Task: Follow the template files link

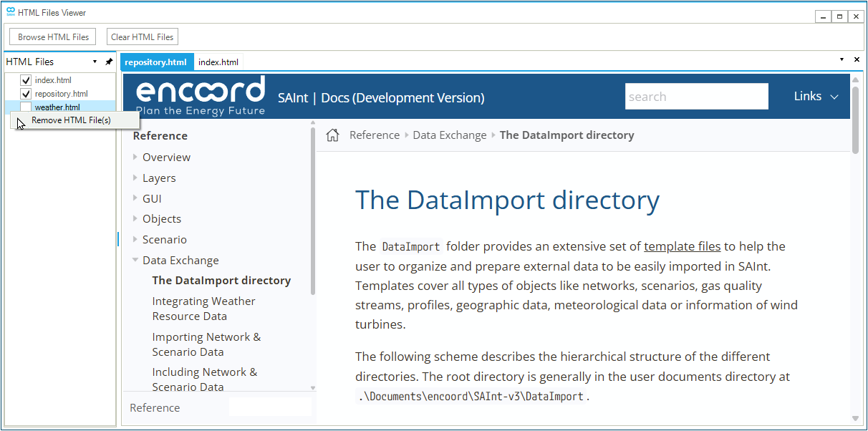Action: click(x=682, y=246)
